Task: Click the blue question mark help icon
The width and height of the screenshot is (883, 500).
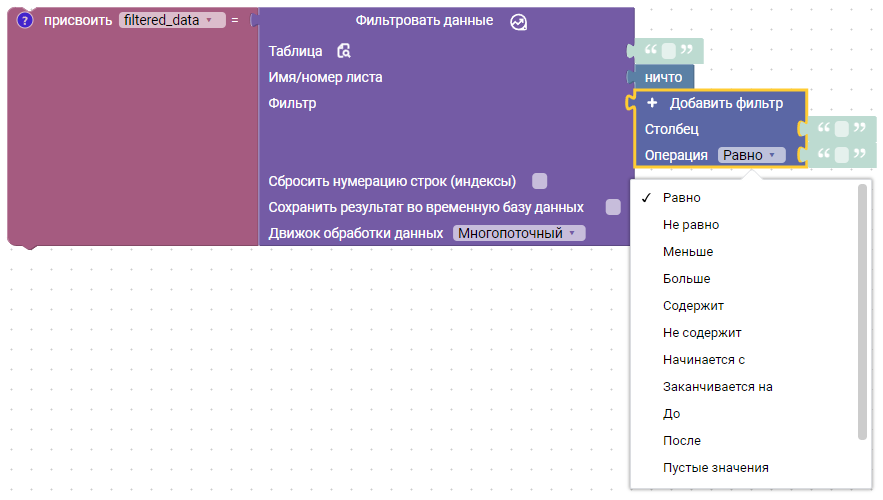Action: (x=26, y=20)
